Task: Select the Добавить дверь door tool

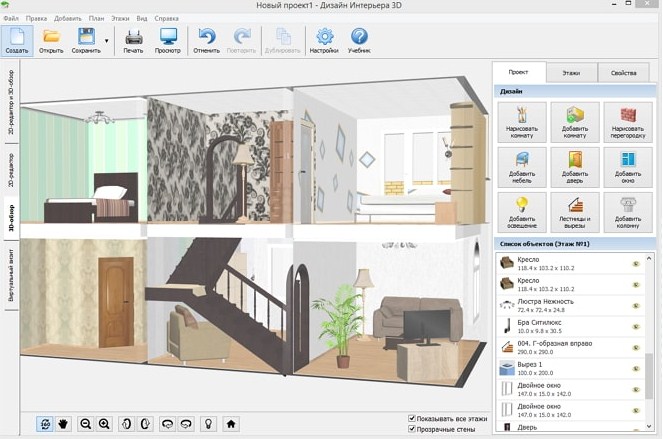Action: 575,167
